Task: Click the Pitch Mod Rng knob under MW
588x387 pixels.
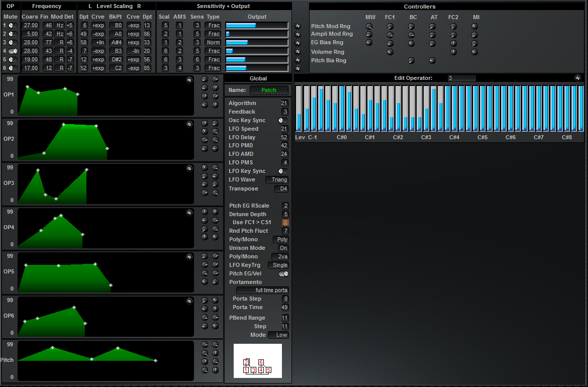Action: point(369,26)
